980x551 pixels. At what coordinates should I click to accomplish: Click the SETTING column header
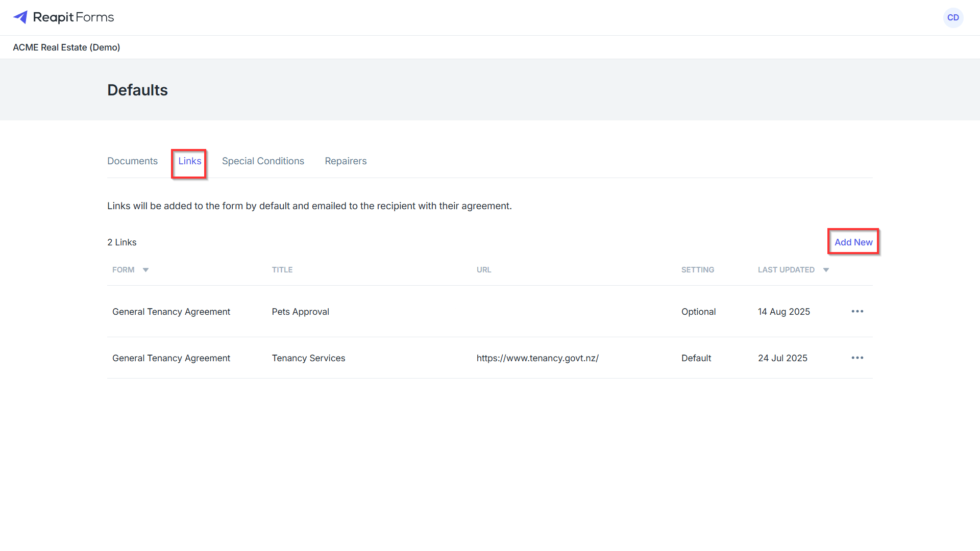pos(698,270)
